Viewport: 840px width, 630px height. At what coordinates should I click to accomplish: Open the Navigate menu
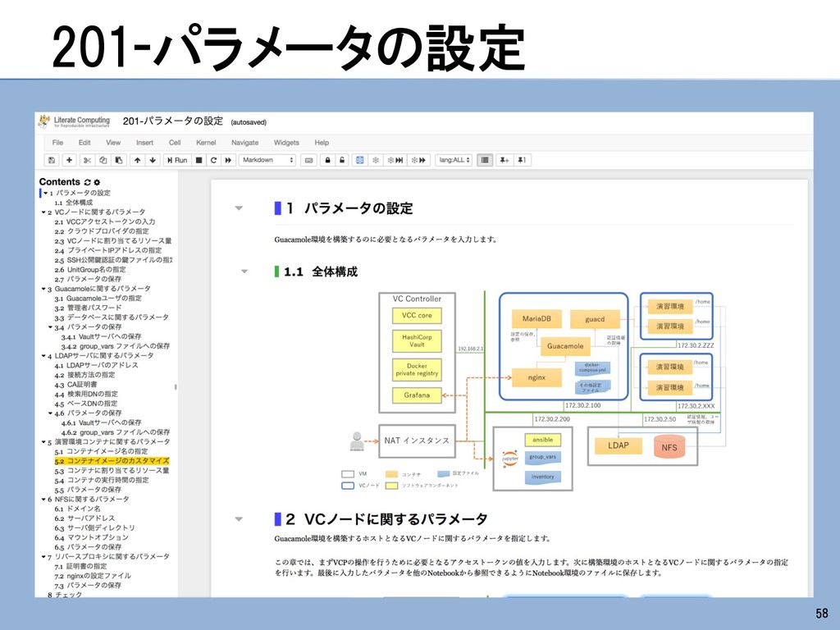[x=244, y=143]
